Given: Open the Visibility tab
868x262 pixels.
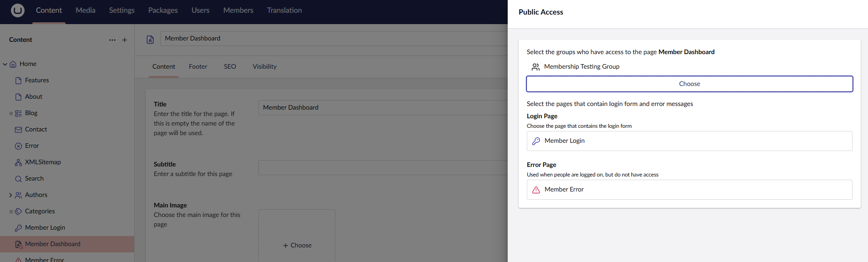Looking at the screenshot, I should coord(264,66).
